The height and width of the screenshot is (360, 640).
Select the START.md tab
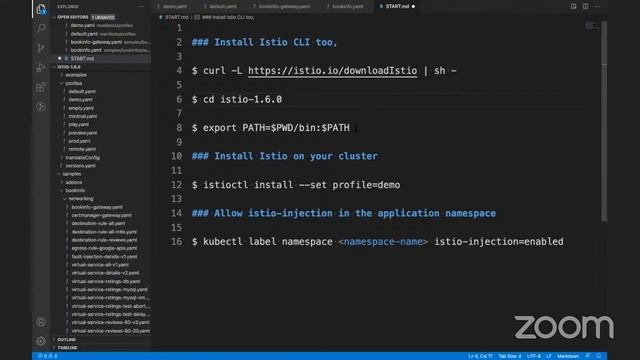click(397, 7)
